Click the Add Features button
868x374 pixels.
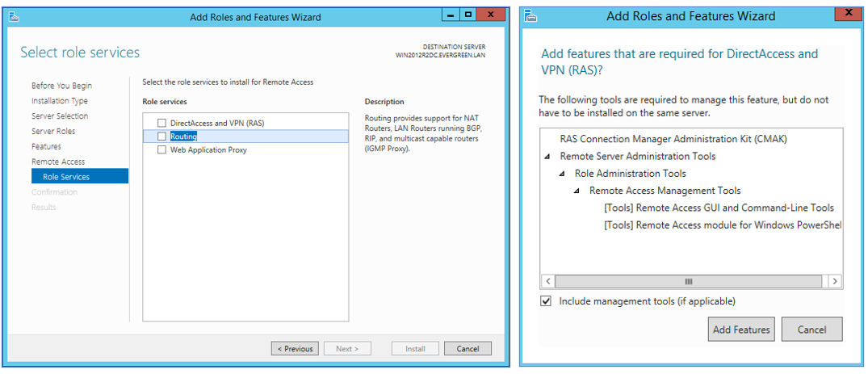tap(741, 330)
